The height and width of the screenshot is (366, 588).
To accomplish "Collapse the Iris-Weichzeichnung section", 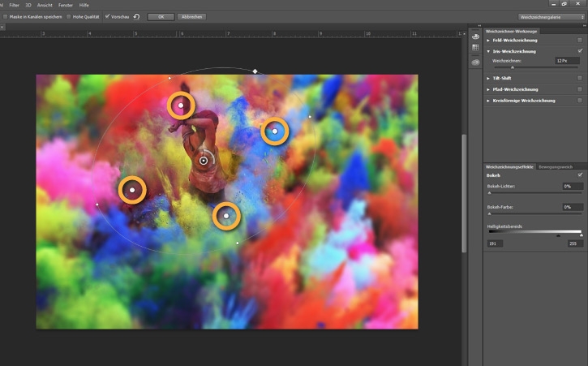I will tap(488, 50).
